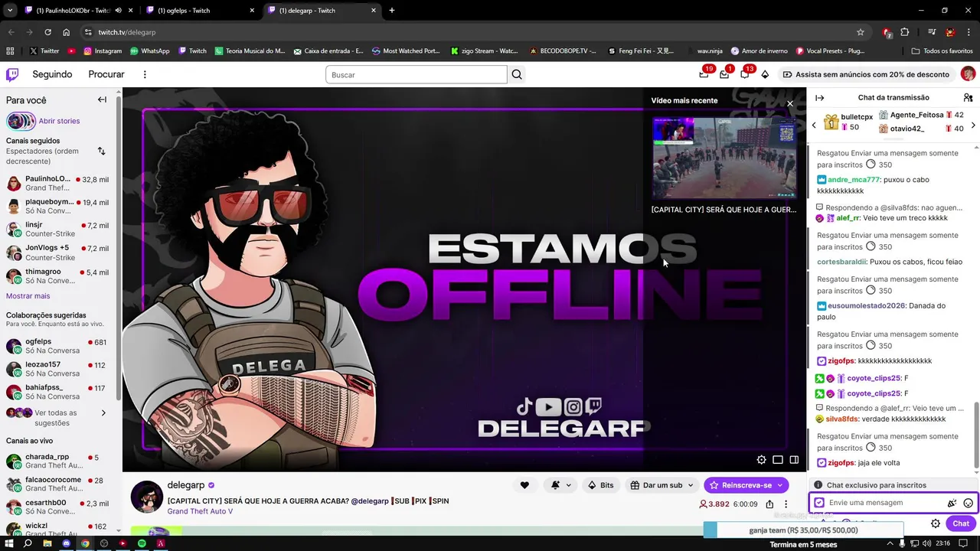Open Grand Theft Auto V category link
This screenshot has width=980, height=551.
[200, 511]
